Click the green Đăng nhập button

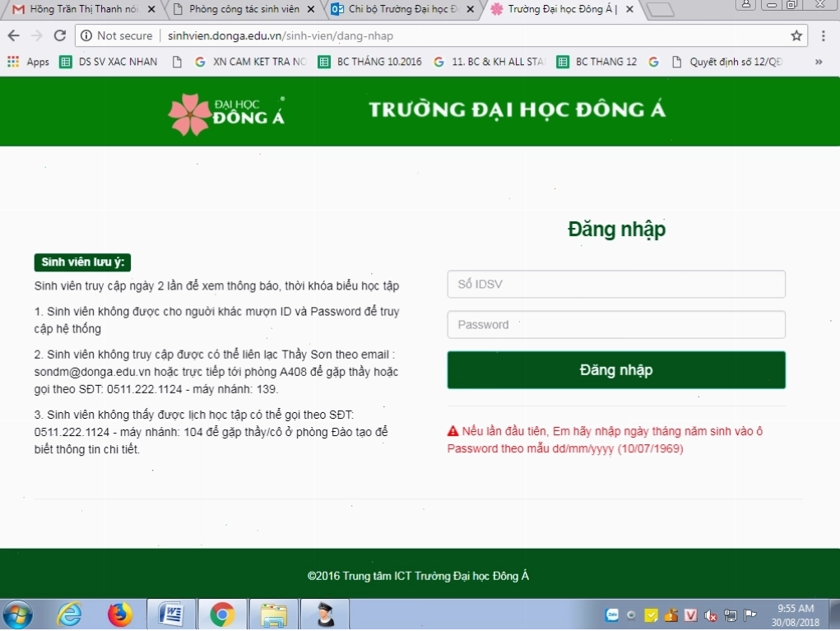pos(616,370)
